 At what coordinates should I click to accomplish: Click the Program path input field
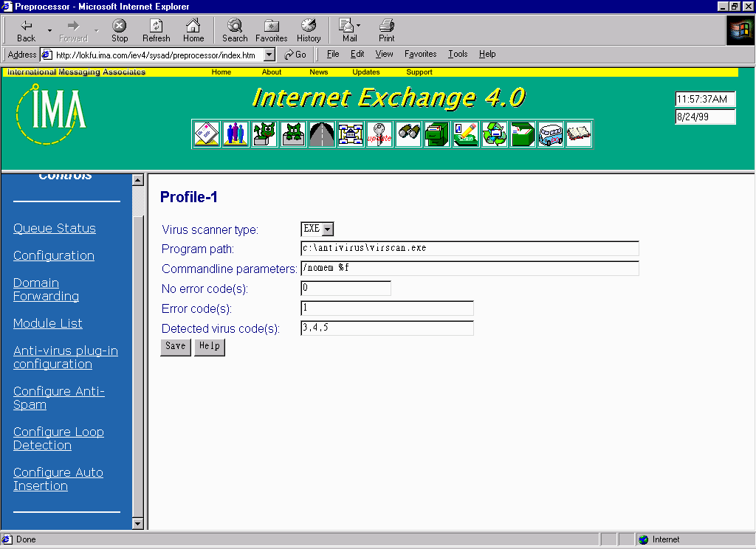(x=470, y=249)
